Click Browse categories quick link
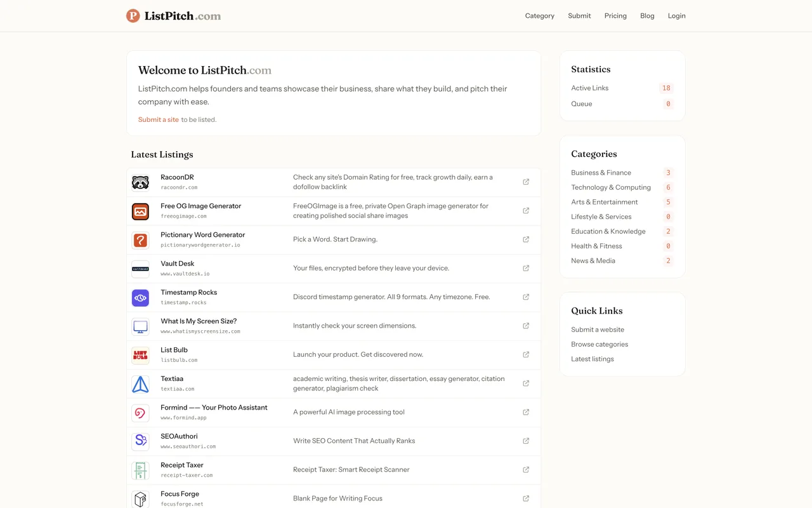The image size is (812, 508). click(599, 344)
